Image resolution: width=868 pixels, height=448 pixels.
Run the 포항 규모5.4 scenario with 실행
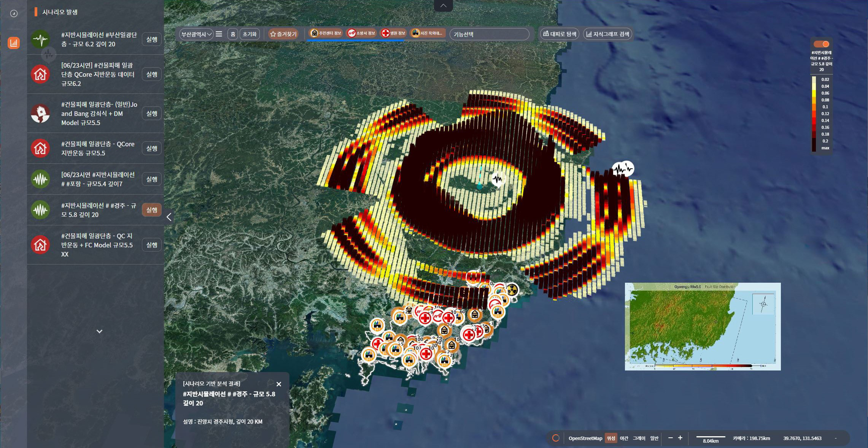pyautogui.click(x=151, y=179)
